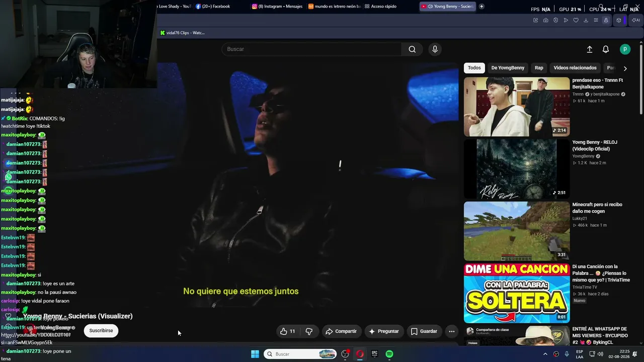Switch to the Facebook browser tab
Image resolution: width=644 pixels, height=362 pixels.
pyautogui.click(x=213, y=7)
